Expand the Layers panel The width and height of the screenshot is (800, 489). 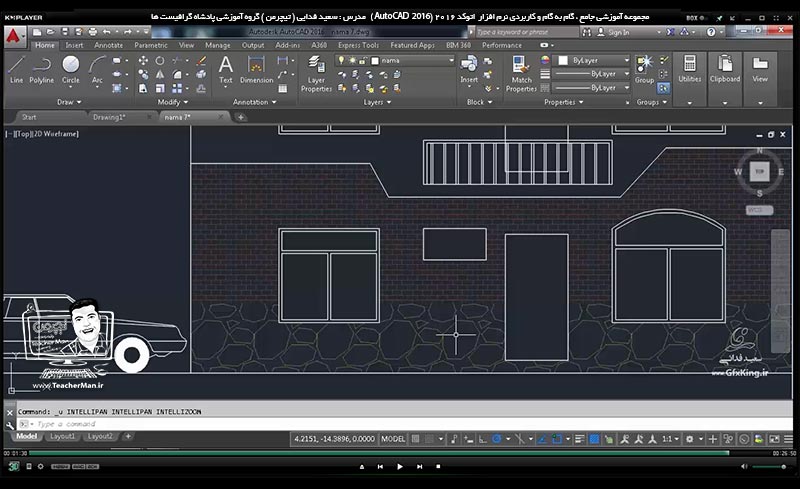click(x=377, y=102)
